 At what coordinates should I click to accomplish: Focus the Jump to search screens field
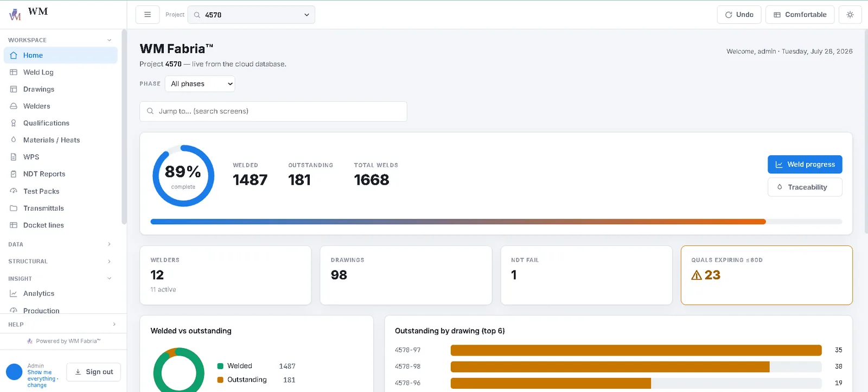(273, 111)
